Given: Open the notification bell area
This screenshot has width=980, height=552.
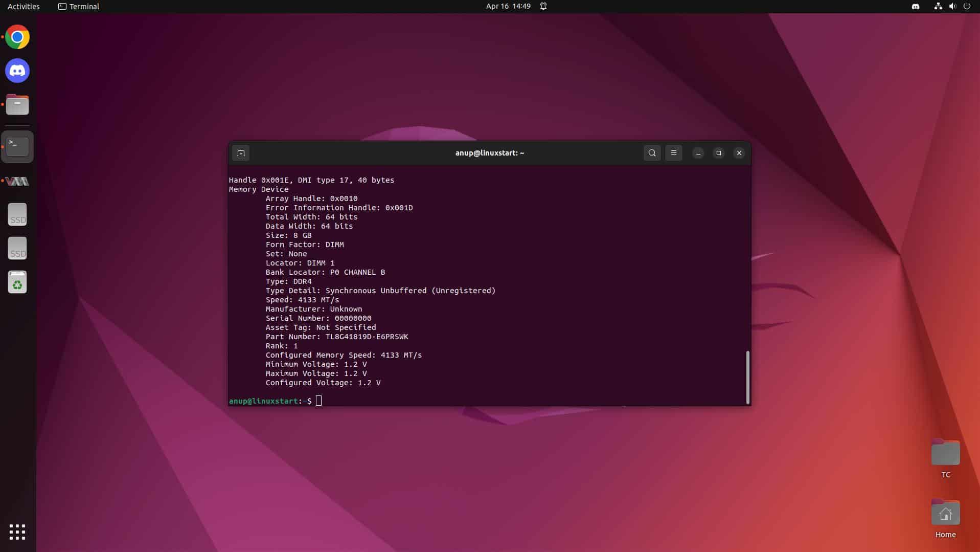Looking at the screenshot, I should pyautogui.click(x=543, y=7).
